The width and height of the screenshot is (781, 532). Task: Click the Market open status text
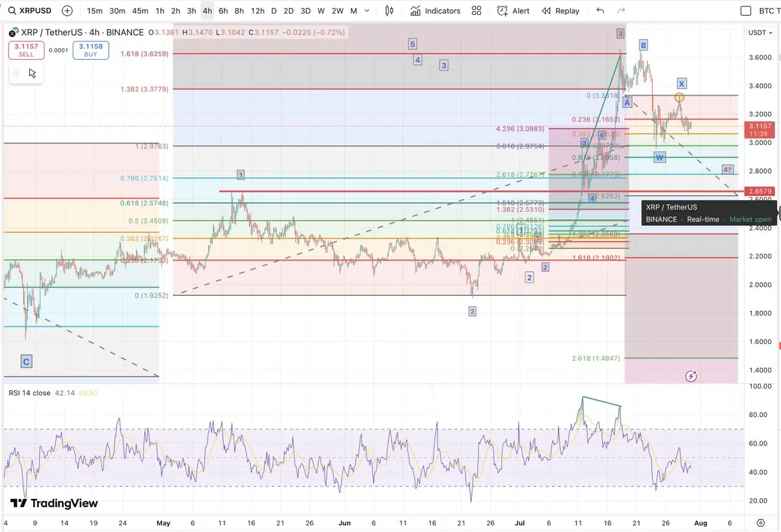(750, 219)
